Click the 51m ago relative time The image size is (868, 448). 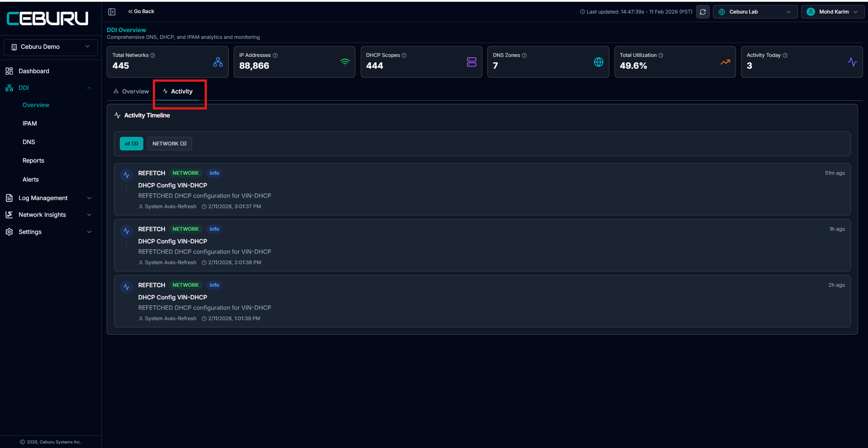pyautogui.click(x=835, y=173)
